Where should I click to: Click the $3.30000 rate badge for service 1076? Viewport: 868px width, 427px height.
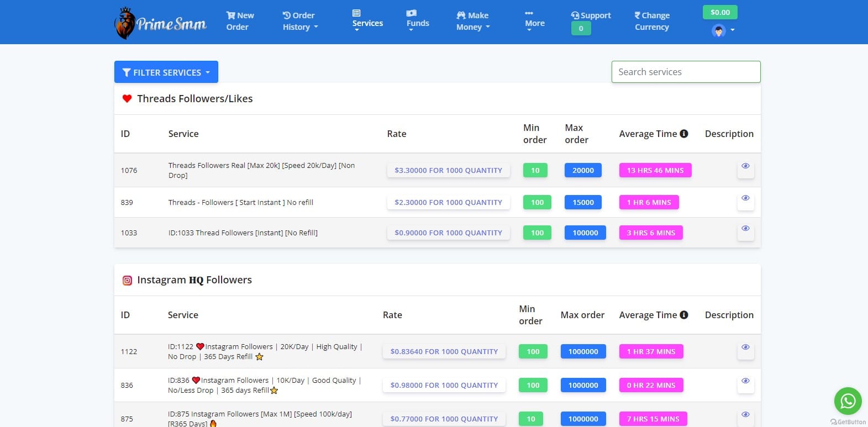(448, 171)
